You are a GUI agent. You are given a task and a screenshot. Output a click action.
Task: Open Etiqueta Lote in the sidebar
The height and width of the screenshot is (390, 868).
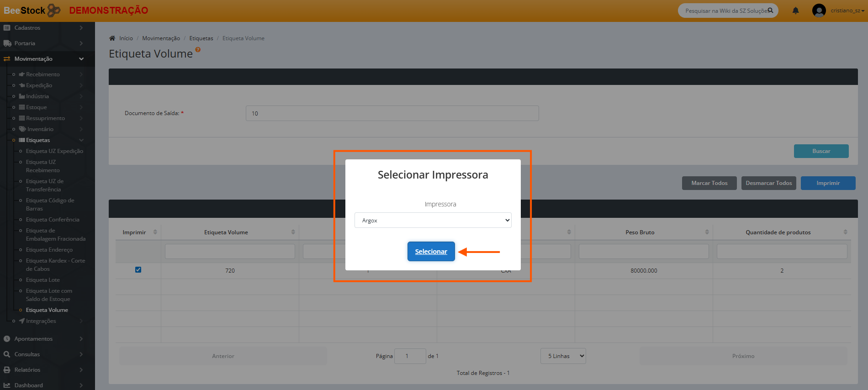[x=43, y=280]
